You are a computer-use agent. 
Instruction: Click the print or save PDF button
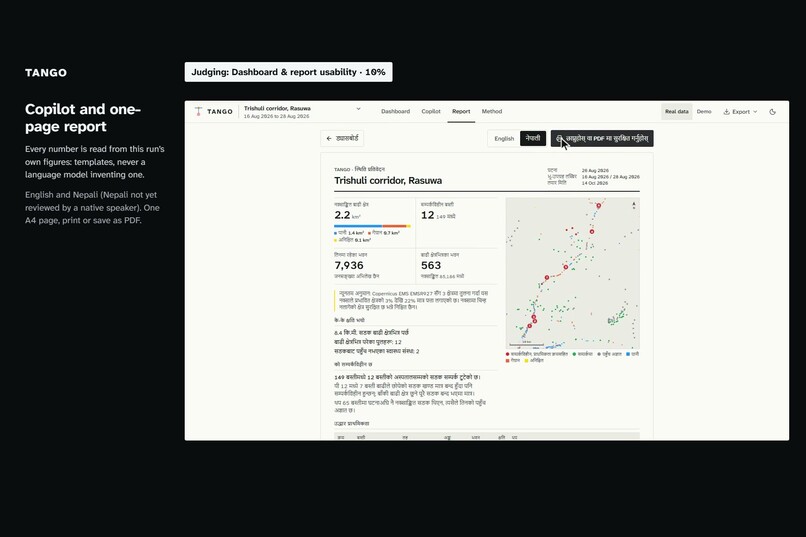tap(602, 138)
